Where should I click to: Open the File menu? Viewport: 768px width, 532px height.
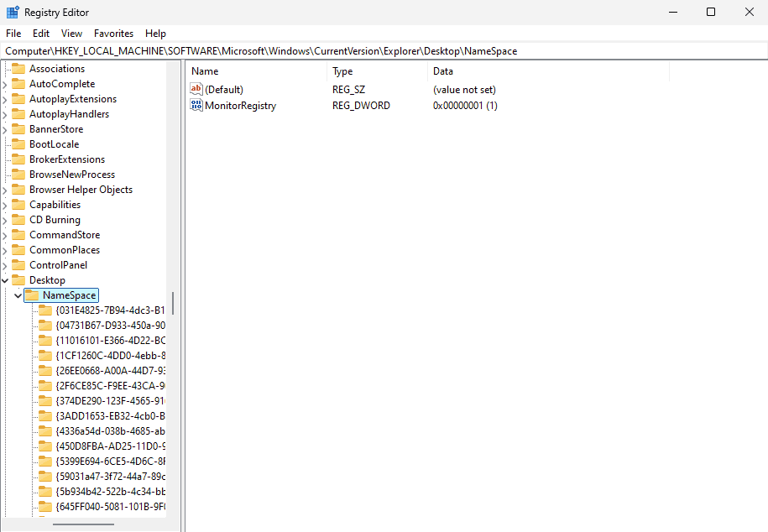click(x=13, y=34)
